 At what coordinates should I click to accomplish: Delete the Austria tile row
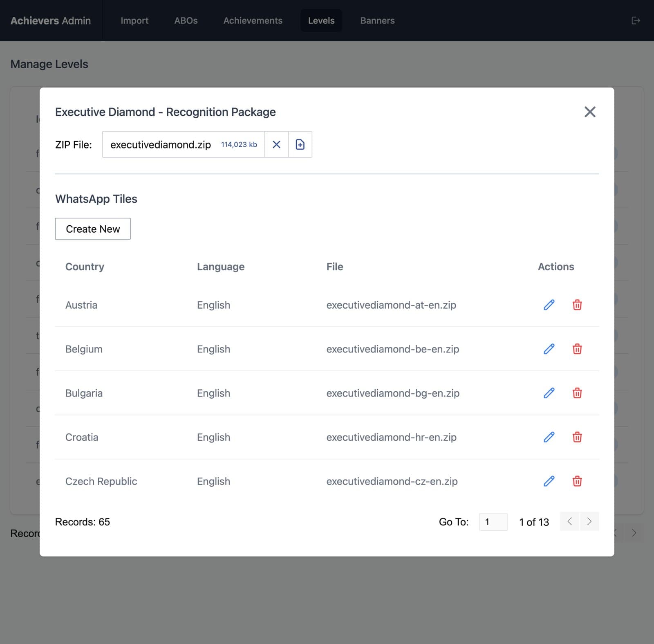[577, 305]
